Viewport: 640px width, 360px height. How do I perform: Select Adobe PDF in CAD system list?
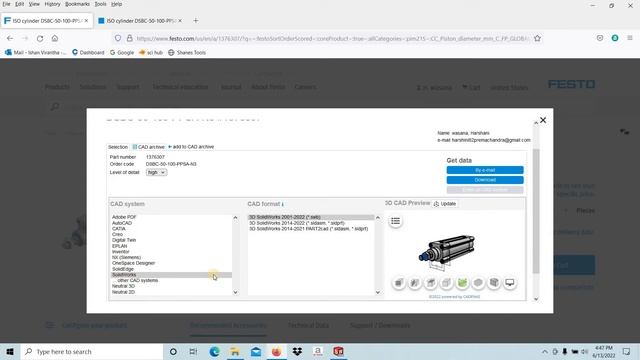[x=124, y=217]
